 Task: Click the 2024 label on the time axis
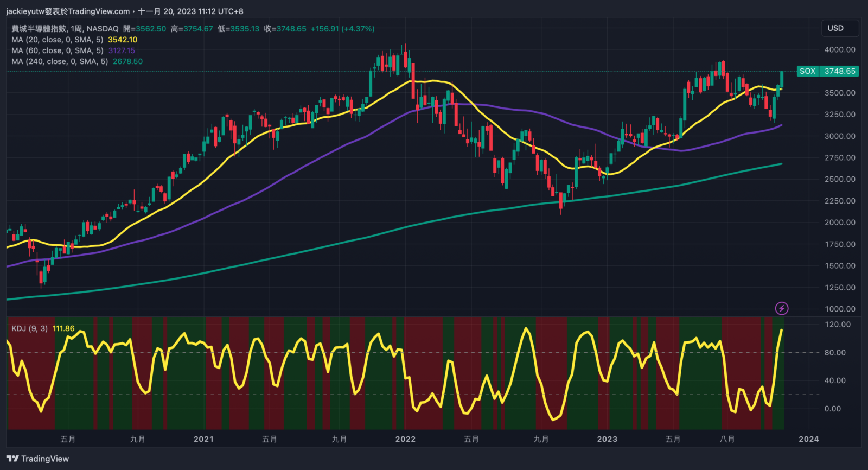point(808,439)
